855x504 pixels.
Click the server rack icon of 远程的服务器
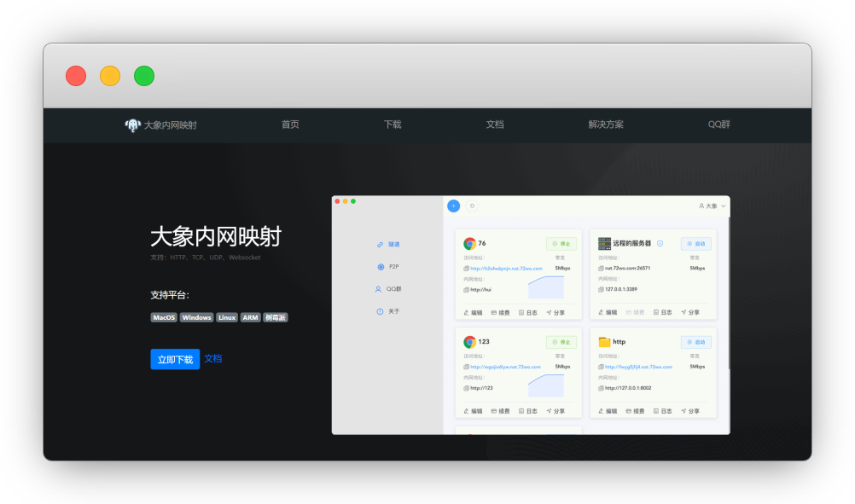(605, 243)
